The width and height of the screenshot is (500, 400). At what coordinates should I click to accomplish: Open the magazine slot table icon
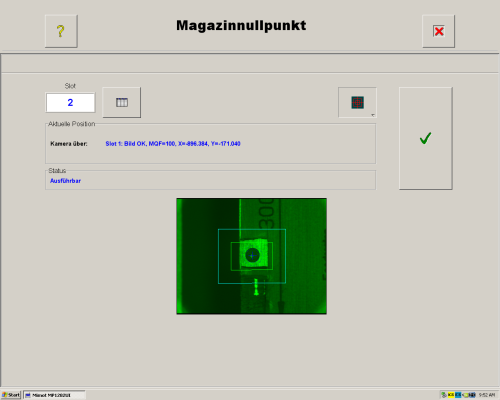pyautogui.click(x=122, y=102)
